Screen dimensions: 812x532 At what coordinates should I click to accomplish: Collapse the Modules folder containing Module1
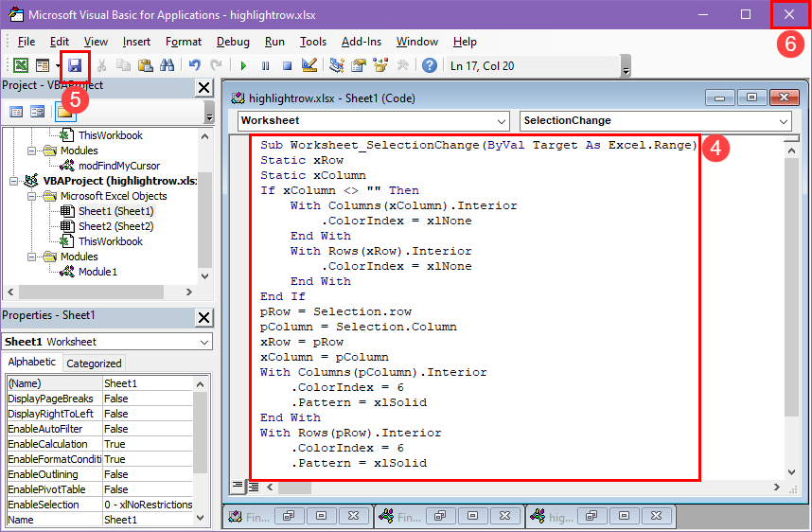[x=31, y=257]
